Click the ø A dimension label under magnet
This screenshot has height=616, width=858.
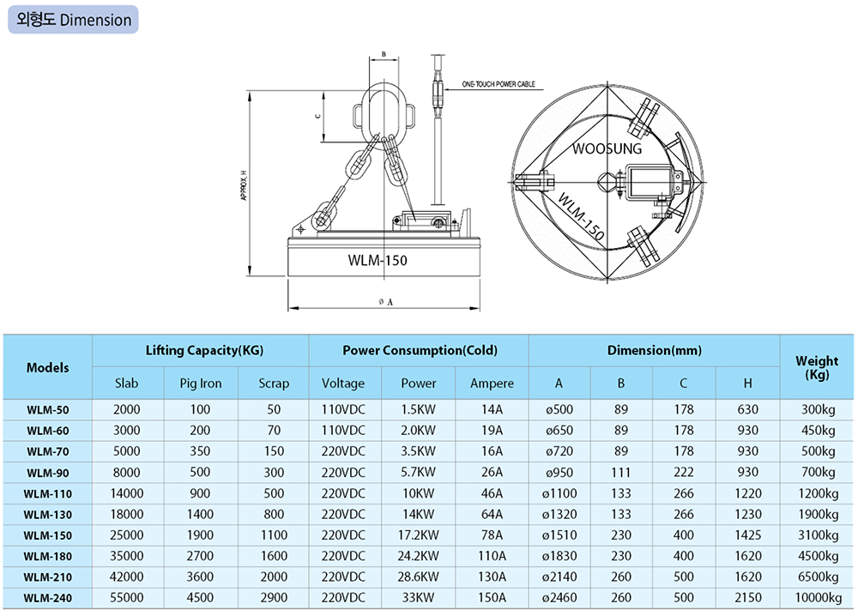click(384, 302)
